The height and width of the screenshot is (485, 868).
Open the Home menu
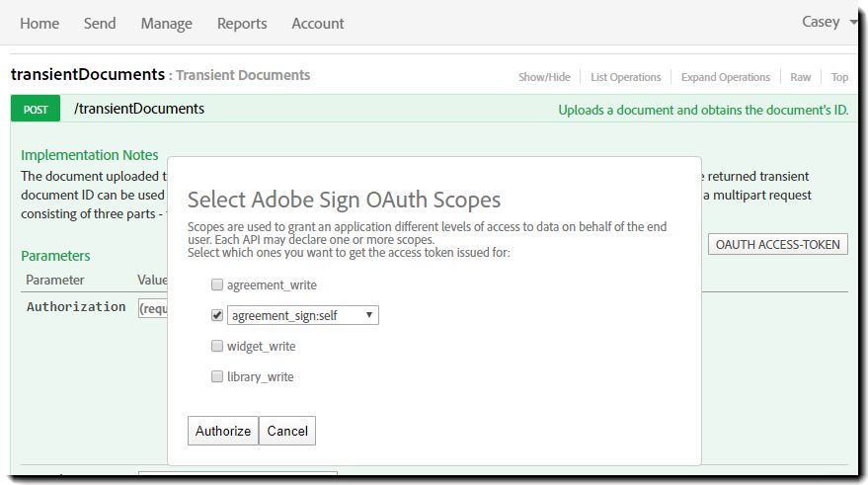pos(39,24)
